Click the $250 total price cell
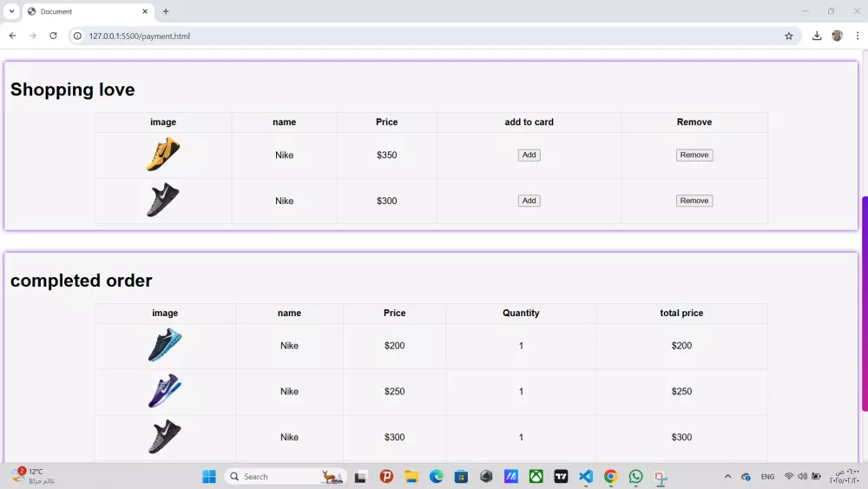This screenshot has width=868, height=489. [x=681, y=391]
